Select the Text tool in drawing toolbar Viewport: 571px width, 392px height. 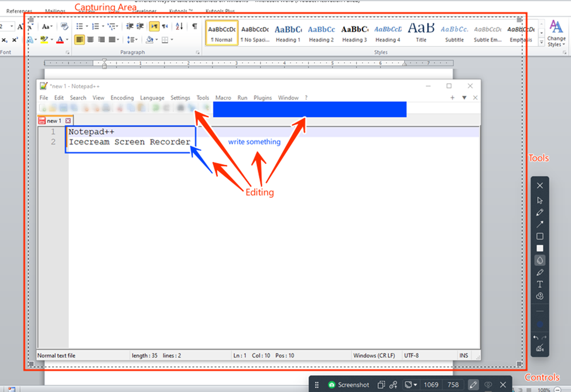pos(540,284)
